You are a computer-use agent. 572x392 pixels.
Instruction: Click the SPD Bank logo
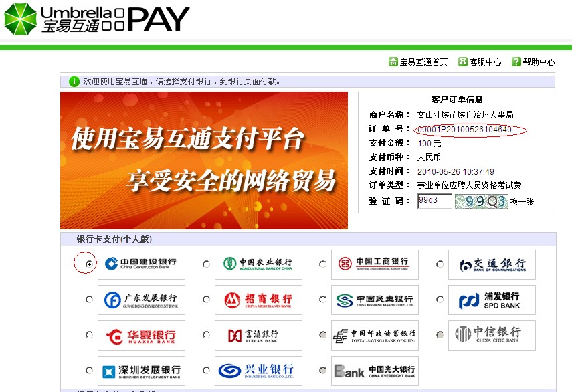[492, 300]
